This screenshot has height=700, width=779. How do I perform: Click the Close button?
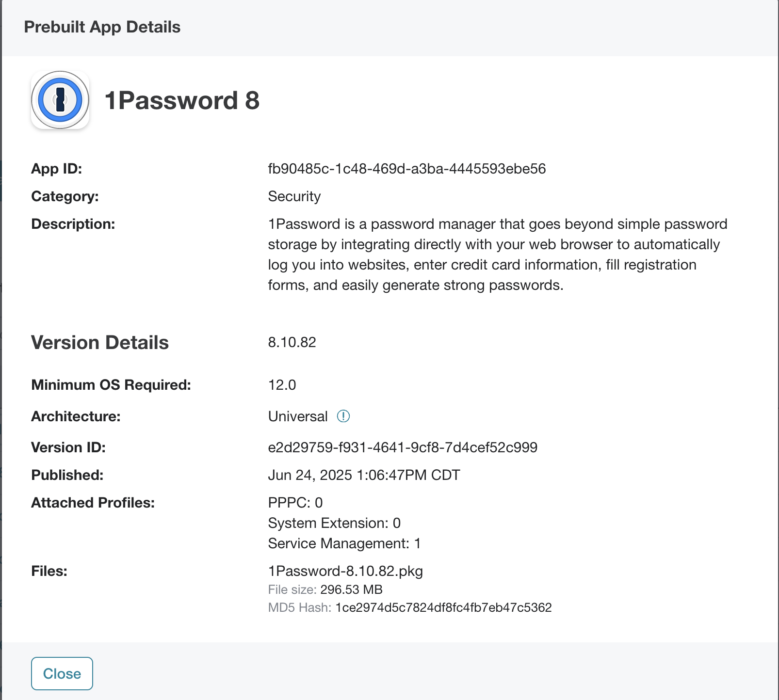coord(62,673)
